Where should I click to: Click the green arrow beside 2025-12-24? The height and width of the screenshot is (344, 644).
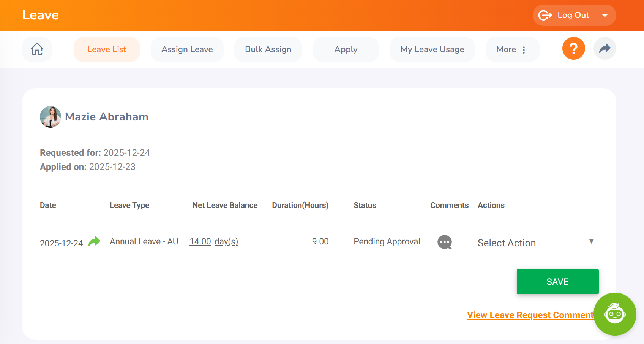pos(94,242)
